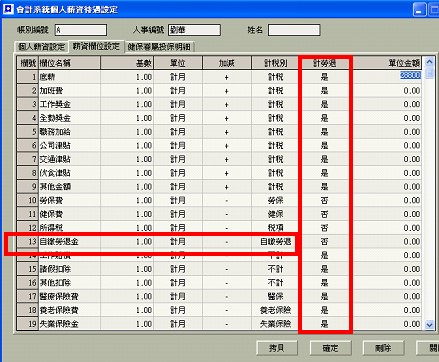Click the 人事編號 input field
439x362 pixels.
[194, 30]
